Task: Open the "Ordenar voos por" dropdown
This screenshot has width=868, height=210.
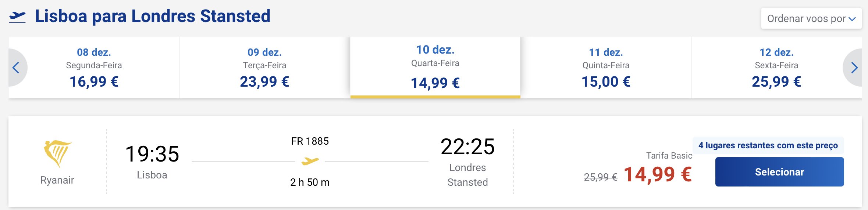Action: point(811,19)
